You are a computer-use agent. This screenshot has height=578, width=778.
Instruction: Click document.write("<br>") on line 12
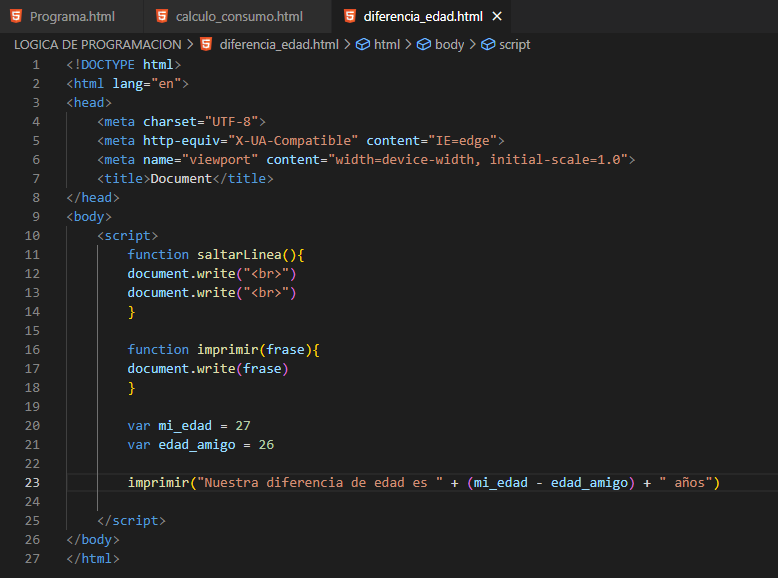[212, 274]
